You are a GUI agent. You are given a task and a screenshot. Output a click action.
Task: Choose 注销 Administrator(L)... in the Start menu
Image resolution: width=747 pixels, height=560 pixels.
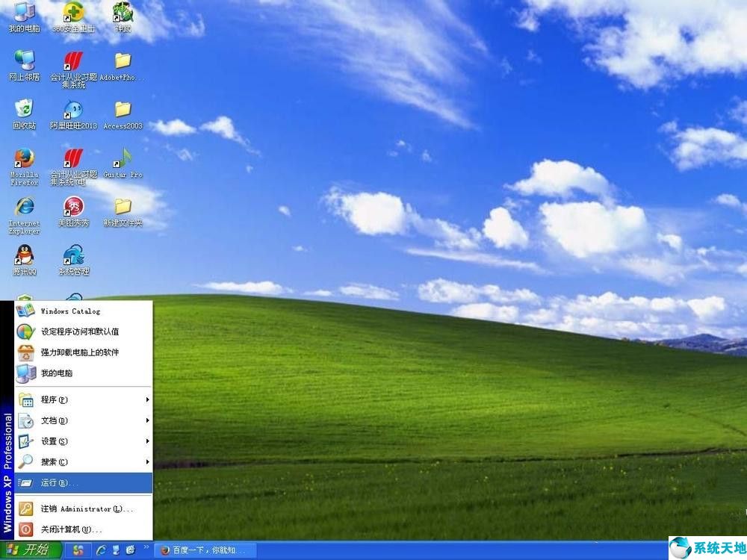(x=84, y=508)
